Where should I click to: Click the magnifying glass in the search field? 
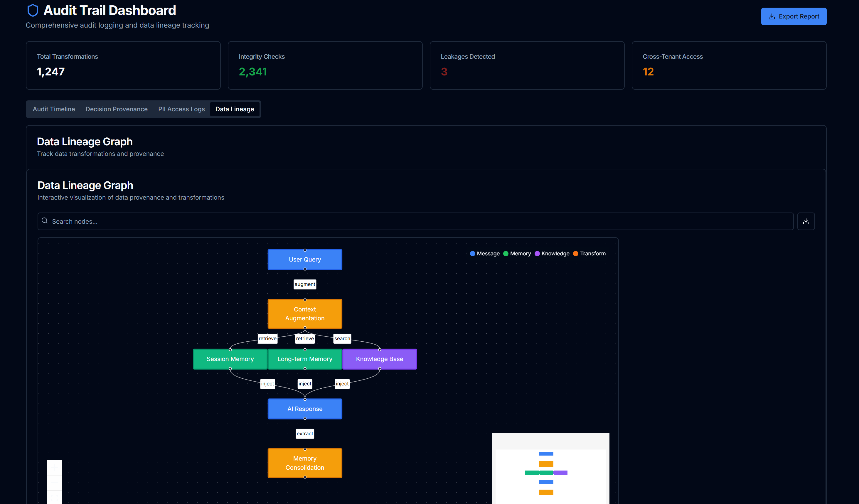(45, 221)
